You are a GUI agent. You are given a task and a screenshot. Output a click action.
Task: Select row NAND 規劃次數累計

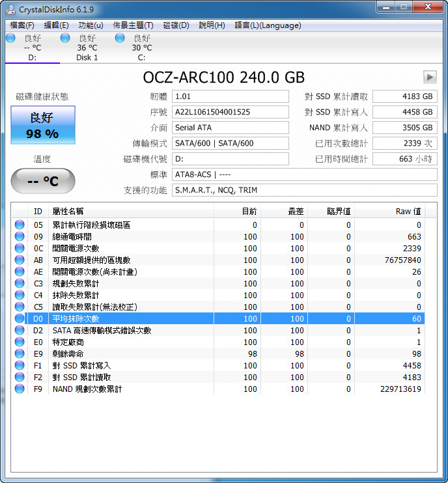218,389
